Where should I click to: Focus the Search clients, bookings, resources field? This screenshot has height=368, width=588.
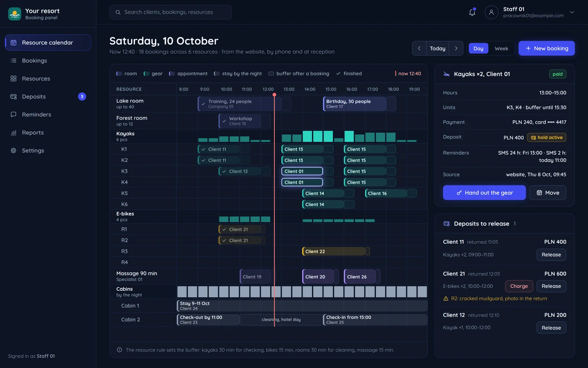click(171, 12)
